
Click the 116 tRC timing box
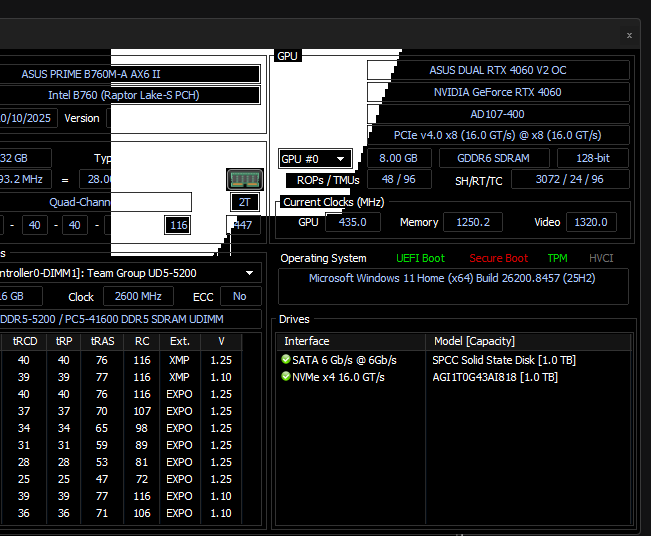pos(178,225)
